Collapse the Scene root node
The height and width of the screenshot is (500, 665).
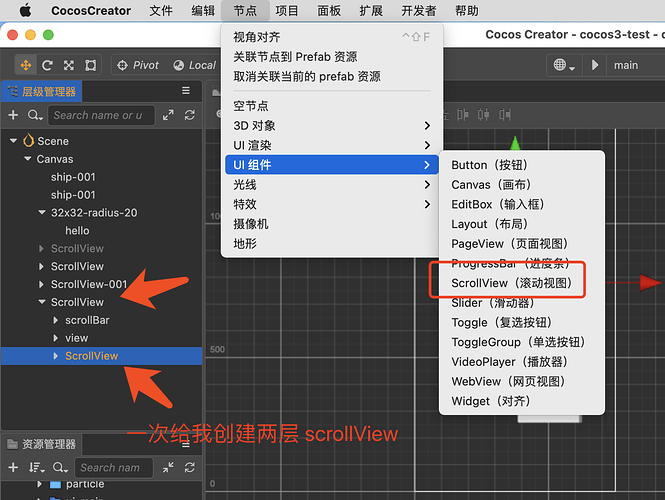click(x=14, y=141)
